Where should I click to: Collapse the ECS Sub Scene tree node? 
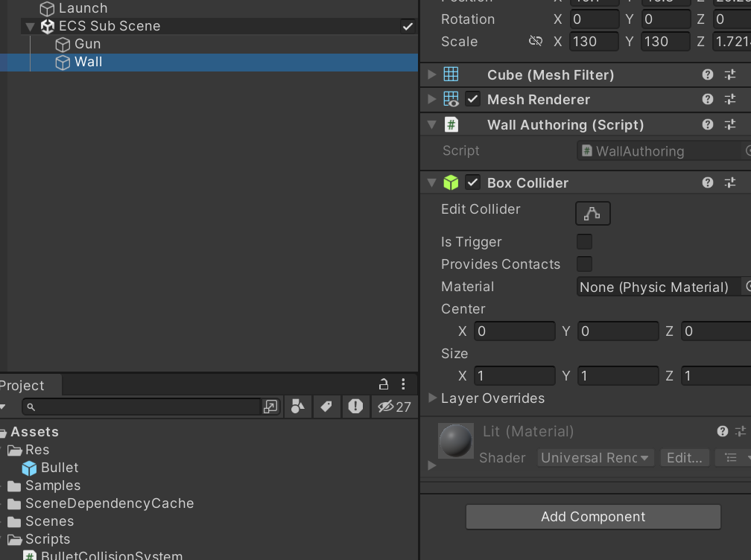pos(30,26)
